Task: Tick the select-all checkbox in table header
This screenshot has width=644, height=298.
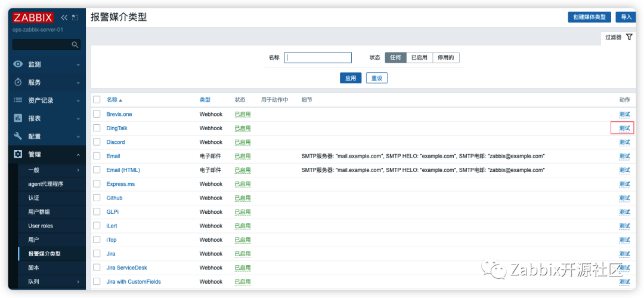Action: (x=97, y=100)
